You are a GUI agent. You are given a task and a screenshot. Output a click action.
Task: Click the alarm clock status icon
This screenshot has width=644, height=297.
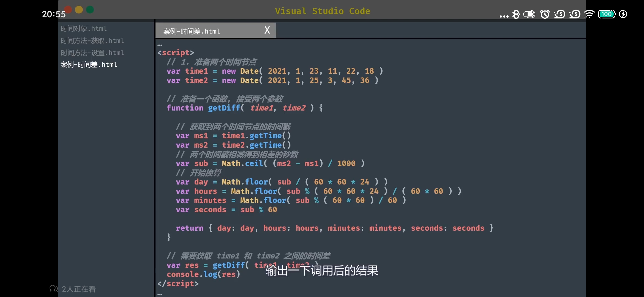[x=545, y=14]
